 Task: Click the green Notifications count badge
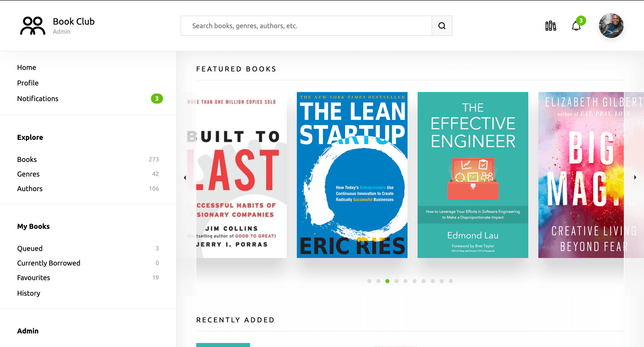(x=157, y=99)
